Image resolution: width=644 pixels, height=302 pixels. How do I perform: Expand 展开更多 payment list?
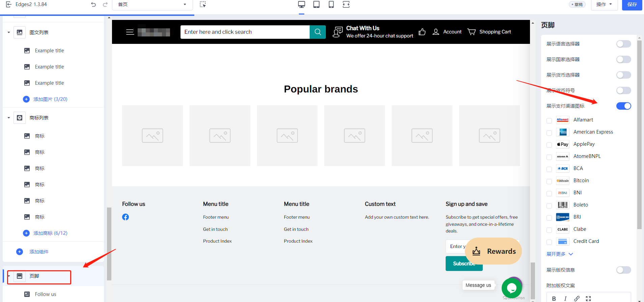tap(559, 254)
